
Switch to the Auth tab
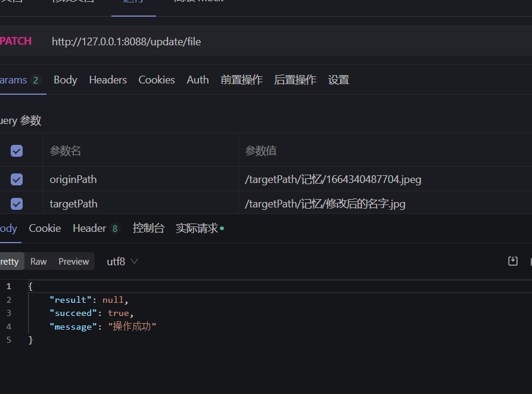click(x=197, y=79)
